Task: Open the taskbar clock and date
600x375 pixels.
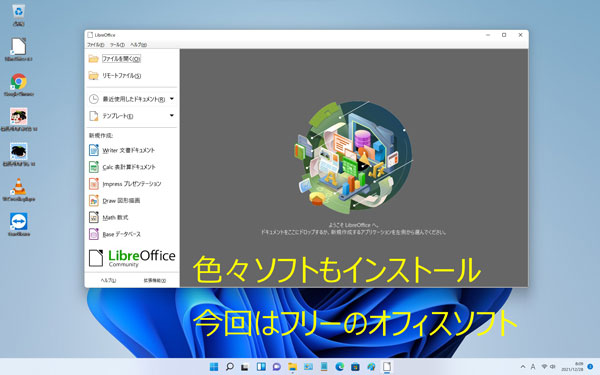Action: click(572, 367)
